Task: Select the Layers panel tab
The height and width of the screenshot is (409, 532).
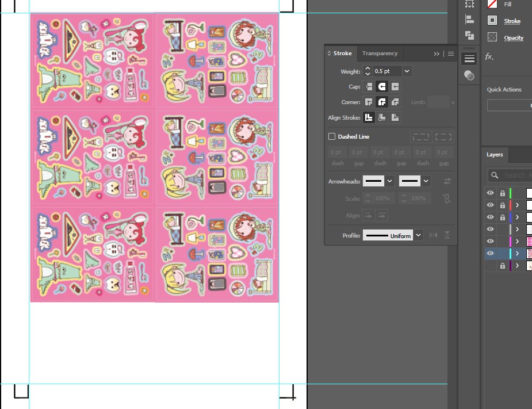Action: point(495,155)
